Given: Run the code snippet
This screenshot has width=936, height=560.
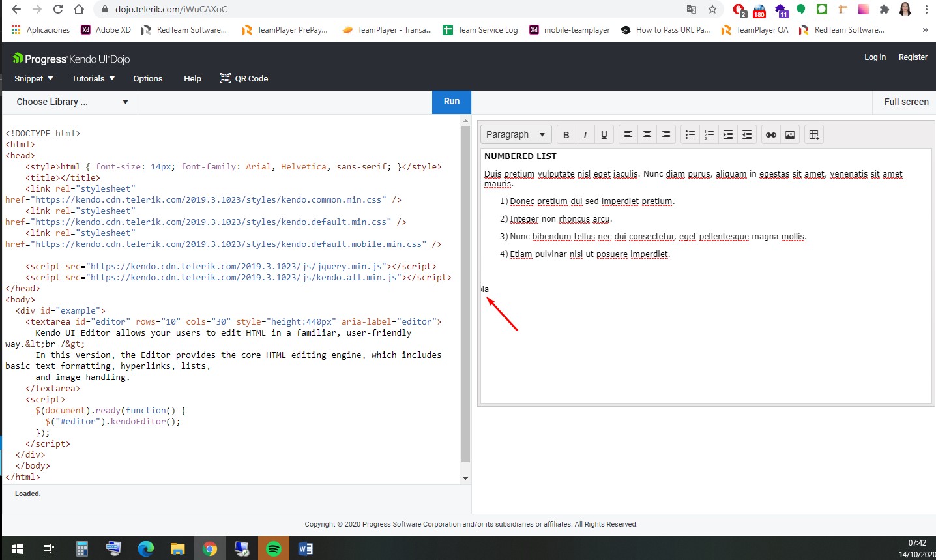Looking at the screenshot, I should [x=452, y=102].
